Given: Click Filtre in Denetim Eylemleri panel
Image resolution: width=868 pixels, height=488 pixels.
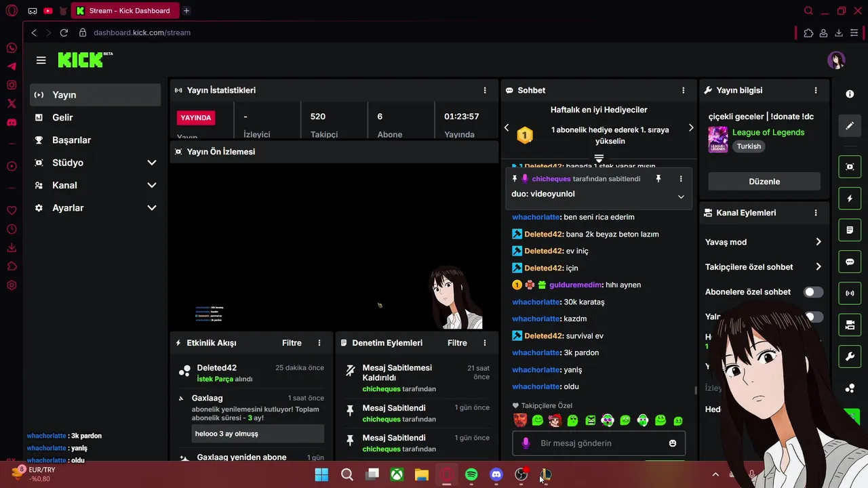Looking at the screenshot, I should click(457, 343).
